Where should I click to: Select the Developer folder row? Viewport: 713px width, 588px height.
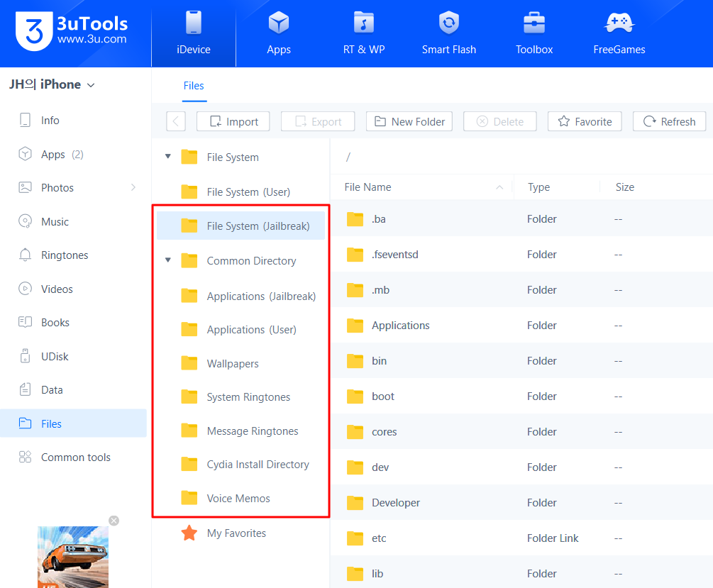click(x=521, y=502)
